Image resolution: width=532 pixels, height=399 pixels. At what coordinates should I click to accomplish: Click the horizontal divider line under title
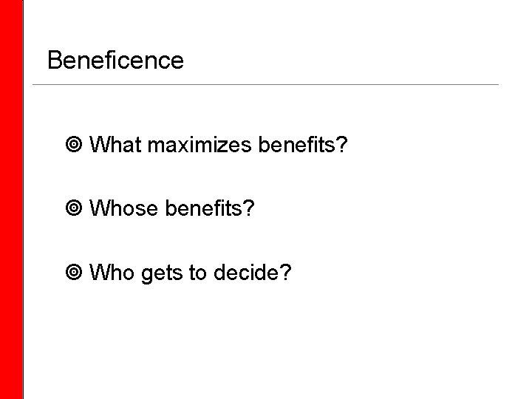tap(266, 84)
